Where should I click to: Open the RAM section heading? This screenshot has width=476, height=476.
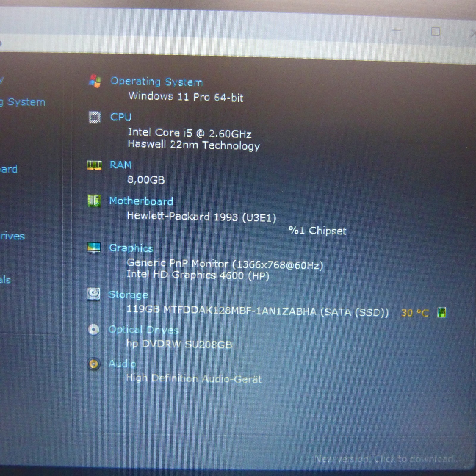120,165
